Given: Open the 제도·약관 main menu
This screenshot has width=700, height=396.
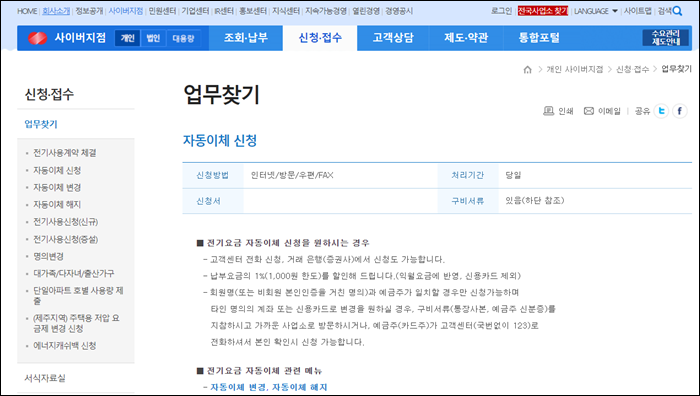Looking at the screenshot, I should click(x=466, y=38).
